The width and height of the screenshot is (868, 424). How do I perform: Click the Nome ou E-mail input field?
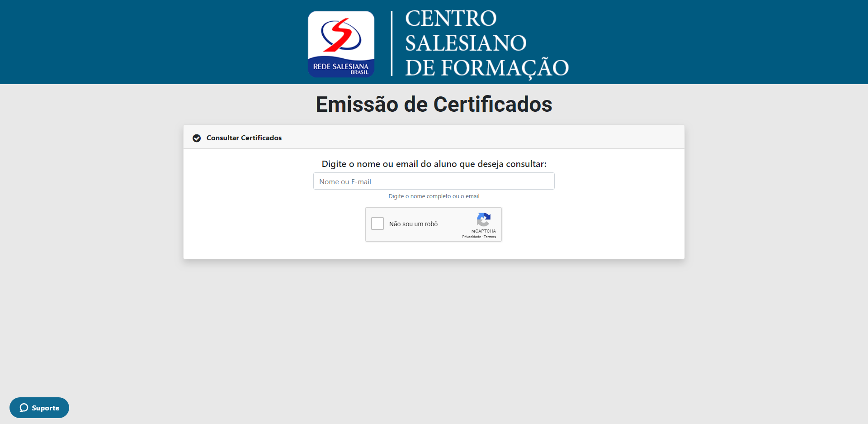(434, 181)
